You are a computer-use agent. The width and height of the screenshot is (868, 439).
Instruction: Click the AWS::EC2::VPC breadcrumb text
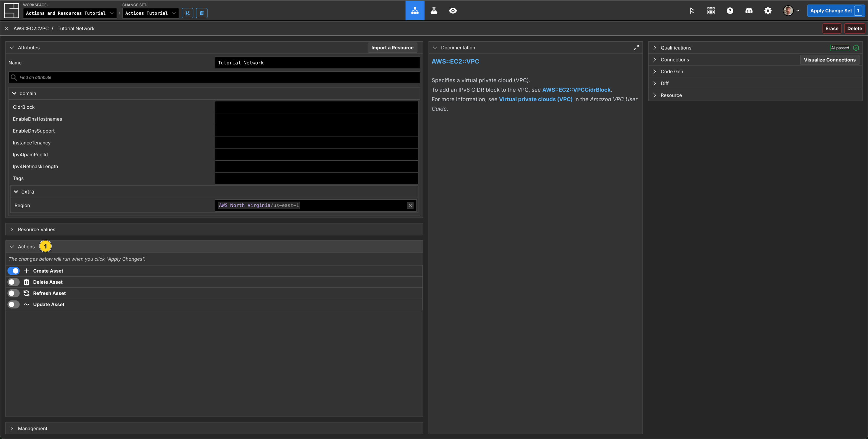pos(31,29)
